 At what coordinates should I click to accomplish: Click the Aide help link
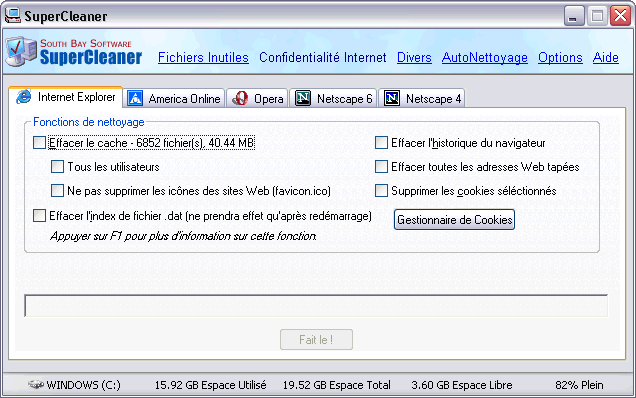pos(606,58)
